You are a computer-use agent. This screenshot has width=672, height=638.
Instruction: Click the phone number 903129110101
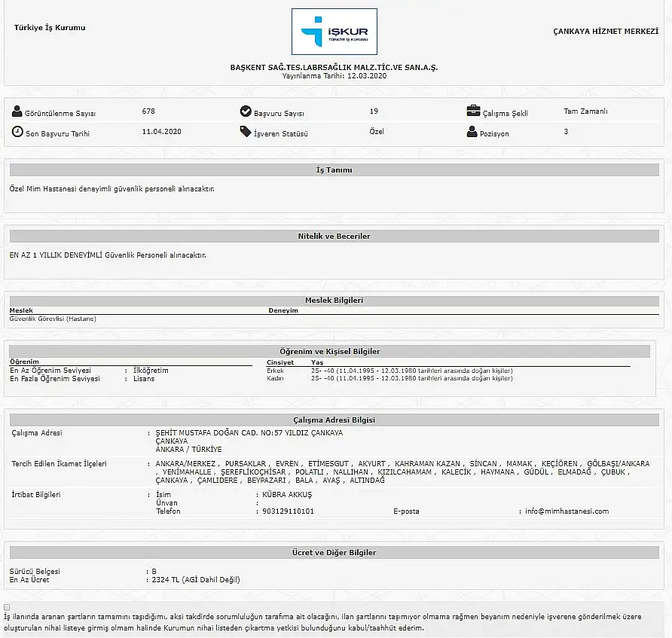pos(288,511)
